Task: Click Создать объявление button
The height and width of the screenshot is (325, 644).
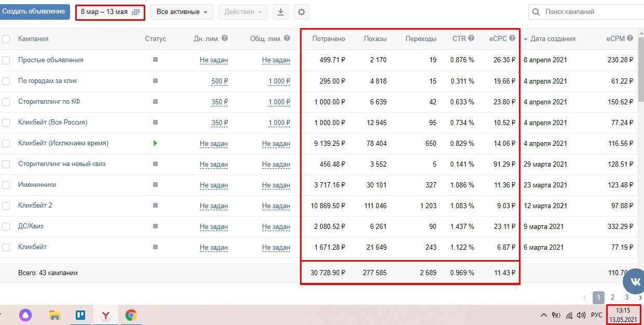Action: (x=34, y=11)
